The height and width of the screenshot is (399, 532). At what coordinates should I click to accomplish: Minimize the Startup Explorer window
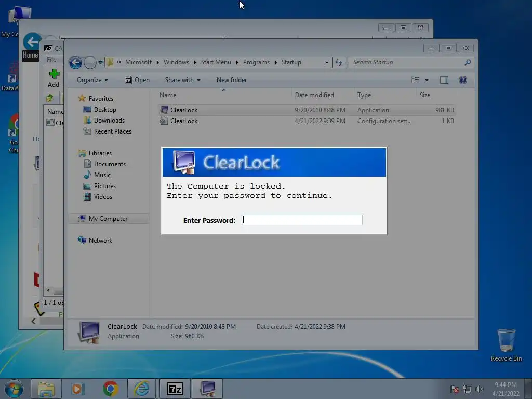click(431, 48)
